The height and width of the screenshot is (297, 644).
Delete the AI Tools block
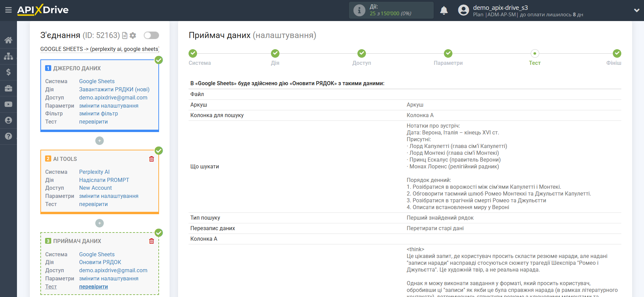[x=152, y=159]
